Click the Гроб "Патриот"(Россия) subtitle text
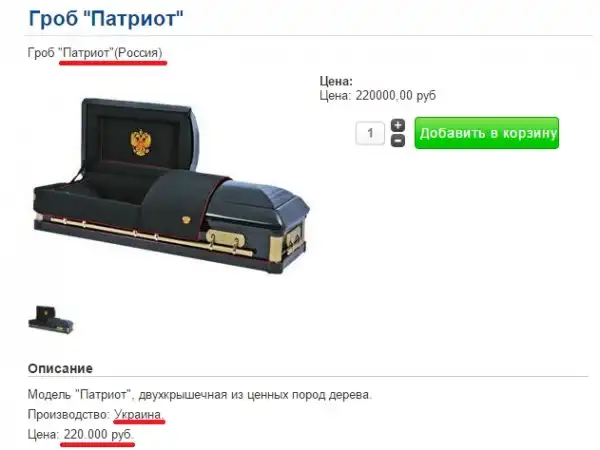 (95, 53)
